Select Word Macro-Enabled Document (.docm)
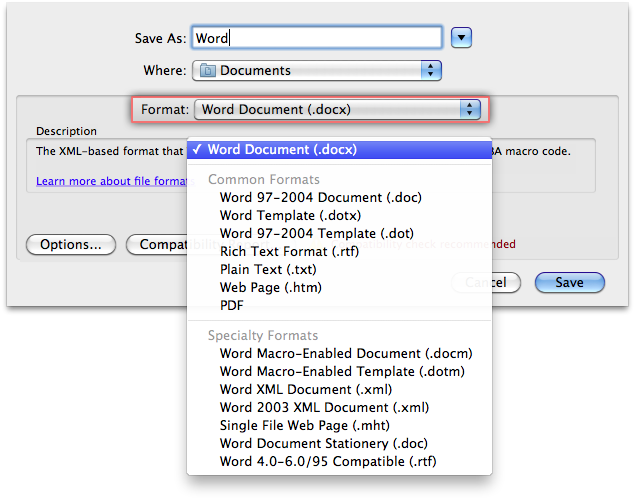Viewport: 635px width, 498px height. [339, 353]
